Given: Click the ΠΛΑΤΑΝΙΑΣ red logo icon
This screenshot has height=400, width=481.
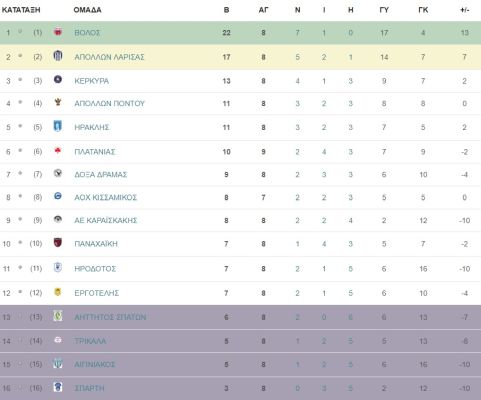Looking at the screenshot, I should click(58, 151).
